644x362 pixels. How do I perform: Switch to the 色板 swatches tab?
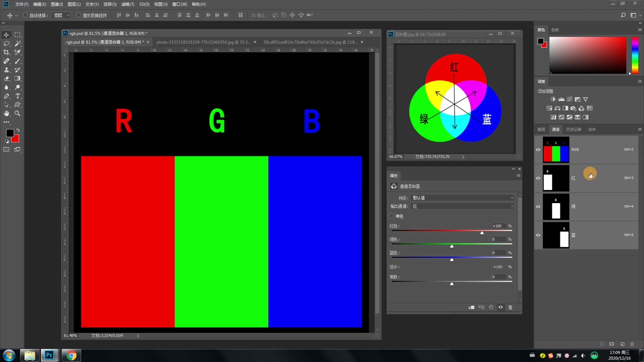click(555, 30)
